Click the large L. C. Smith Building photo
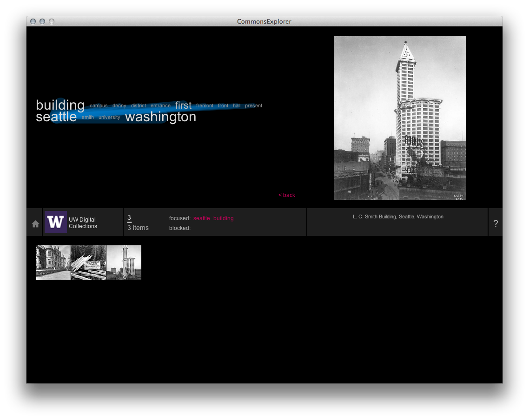The image size is (529, 420). [400, 118]
